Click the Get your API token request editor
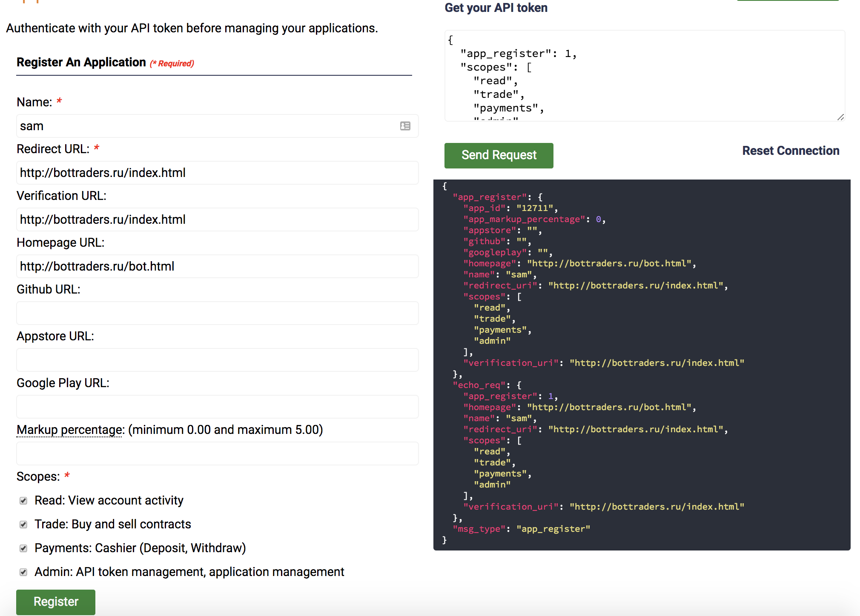Image resolution: width=860 pixels, height=616 pixels. pos(639,74)
